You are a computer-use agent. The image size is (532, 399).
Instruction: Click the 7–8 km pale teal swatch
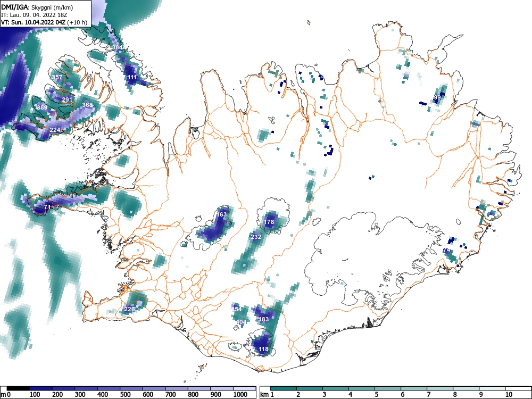coord(440,388)
